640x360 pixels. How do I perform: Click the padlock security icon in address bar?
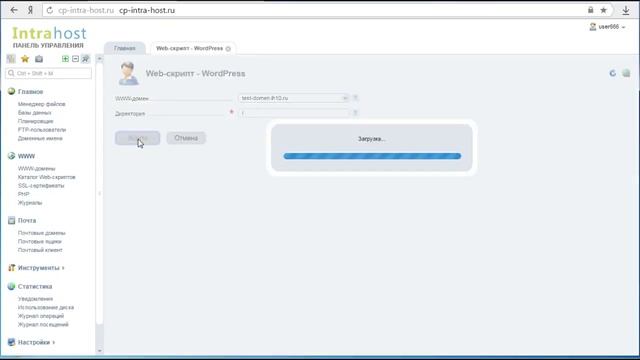coord(590,10)
